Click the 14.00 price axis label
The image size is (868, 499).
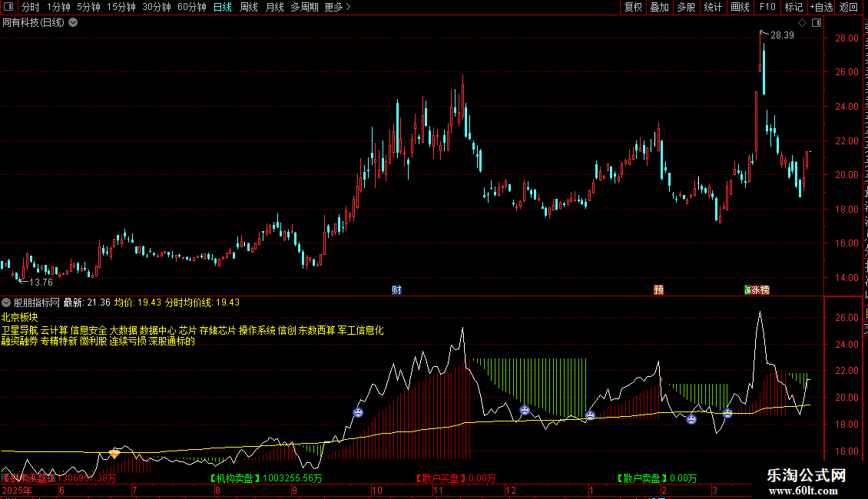pyautogui.click(x=847, y=278)
